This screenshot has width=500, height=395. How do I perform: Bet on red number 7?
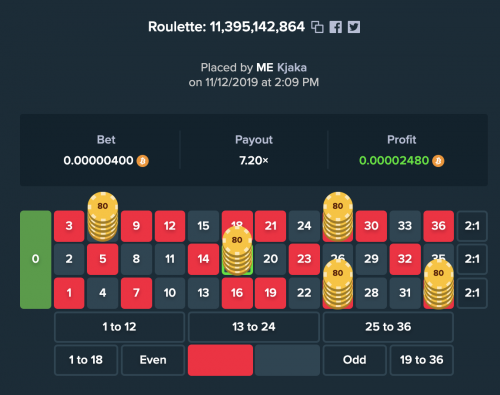coord(136,293)
